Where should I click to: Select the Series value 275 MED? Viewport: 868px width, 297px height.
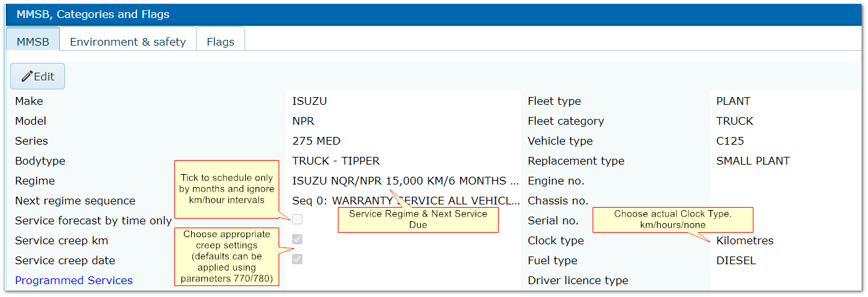[x=316, y=141]
